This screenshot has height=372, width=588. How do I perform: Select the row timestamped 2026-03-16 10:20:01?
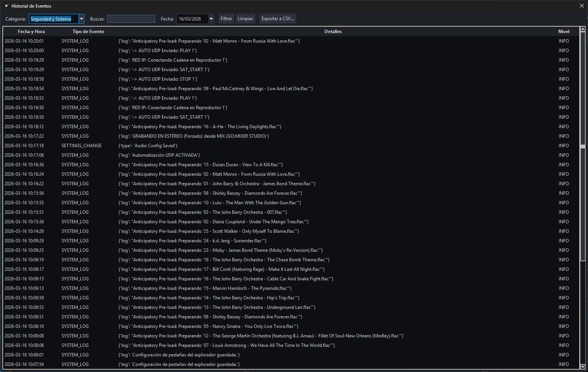click(291, 41)
